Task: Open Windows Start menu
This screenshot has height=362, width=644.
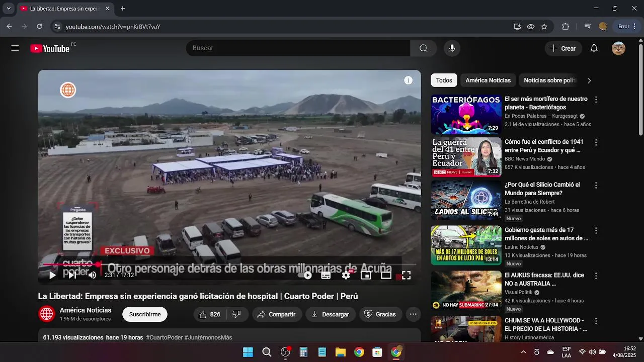Action: pyautogui.click(x=248, y=352)
